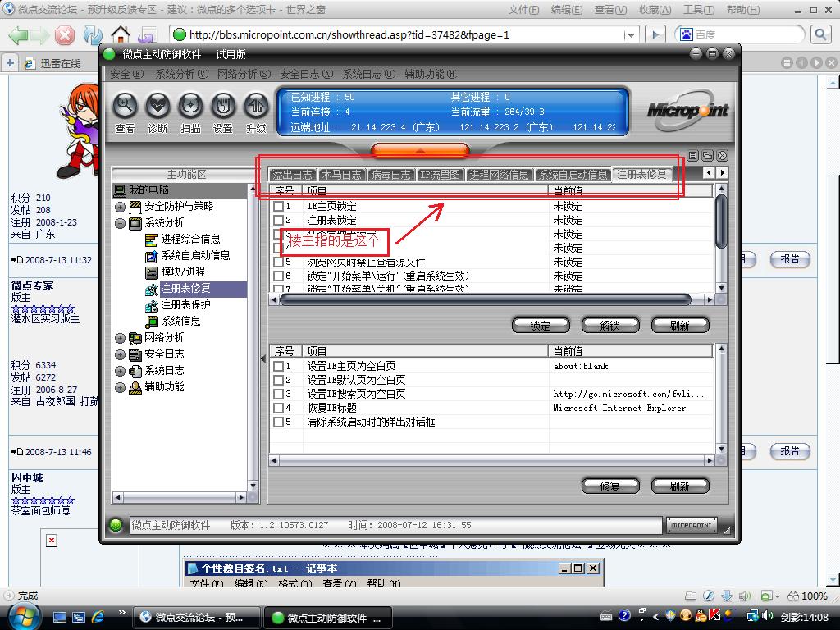Expand the 网络分析 tree node
The image size is (840, 630).
(120, 338)
